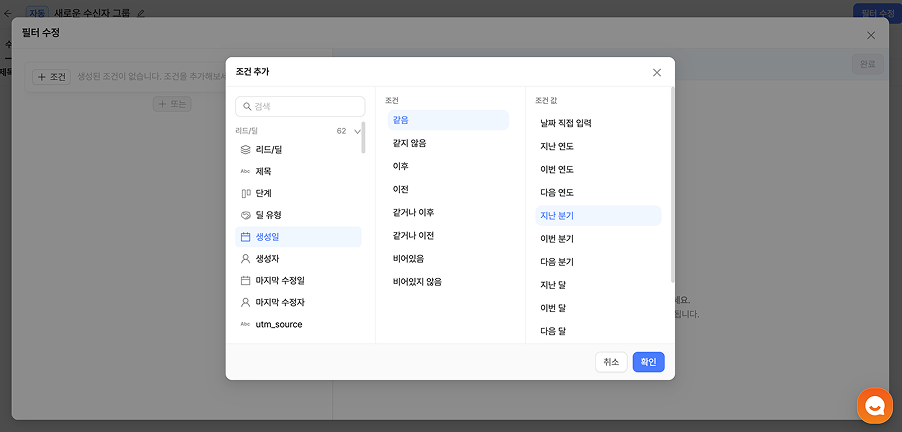The height and width of the screenshot is (432, 902).
Task: Choose 이번 연도 value
Action: coord(598,170)
